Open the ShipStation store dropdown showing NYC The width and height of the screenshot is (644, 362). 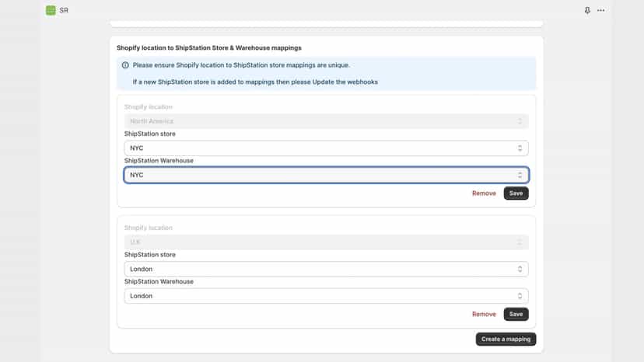326,148
